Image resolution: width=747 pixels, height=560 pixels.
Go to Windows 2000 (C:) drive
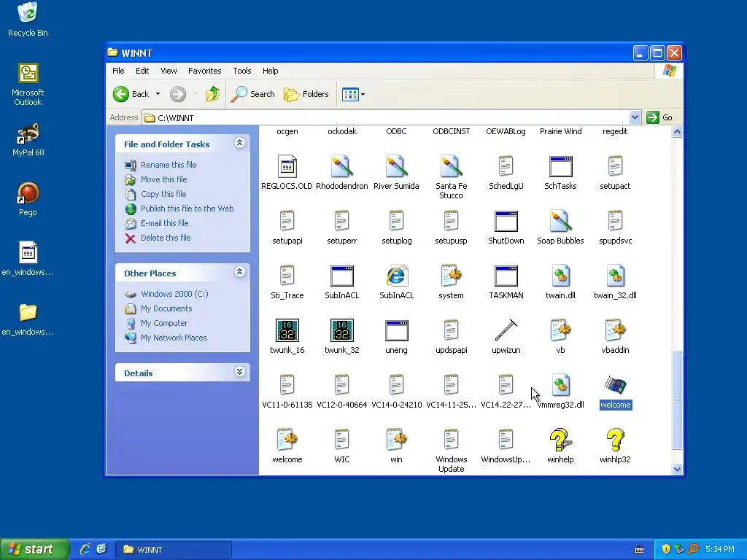(x=174, y=294)
